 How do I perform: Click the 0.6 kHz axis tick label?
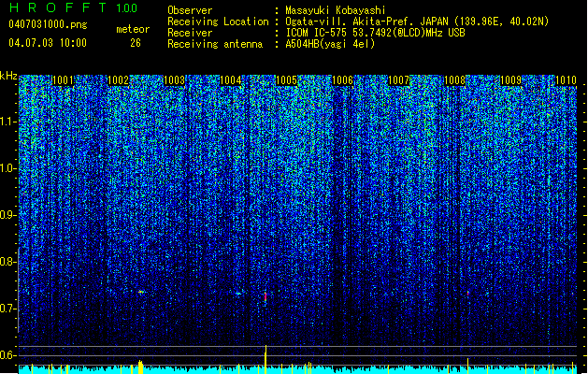tap(7, 355)
